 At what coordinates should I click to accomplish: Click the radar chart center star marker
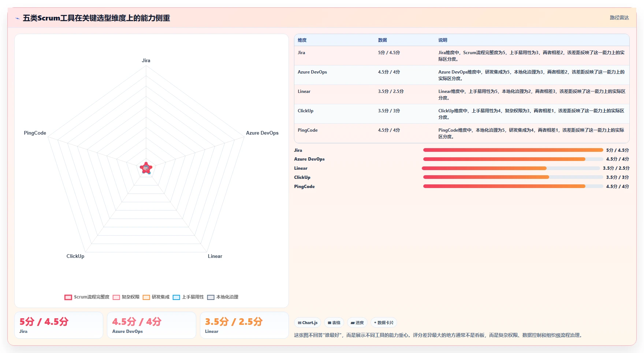point(146,168)
